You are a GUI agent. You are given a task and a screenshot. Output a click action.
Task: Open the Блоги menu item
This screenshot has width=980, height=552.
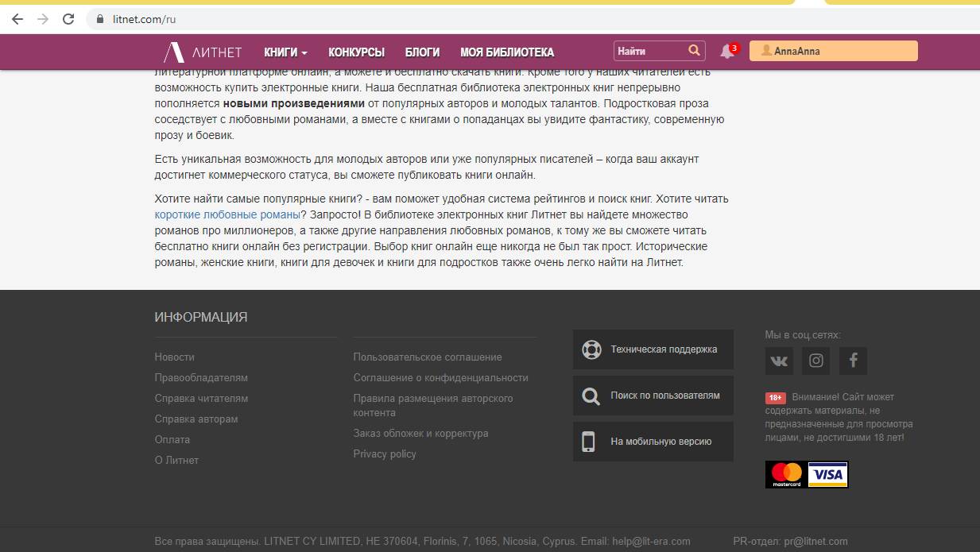(x=422, y=52)
